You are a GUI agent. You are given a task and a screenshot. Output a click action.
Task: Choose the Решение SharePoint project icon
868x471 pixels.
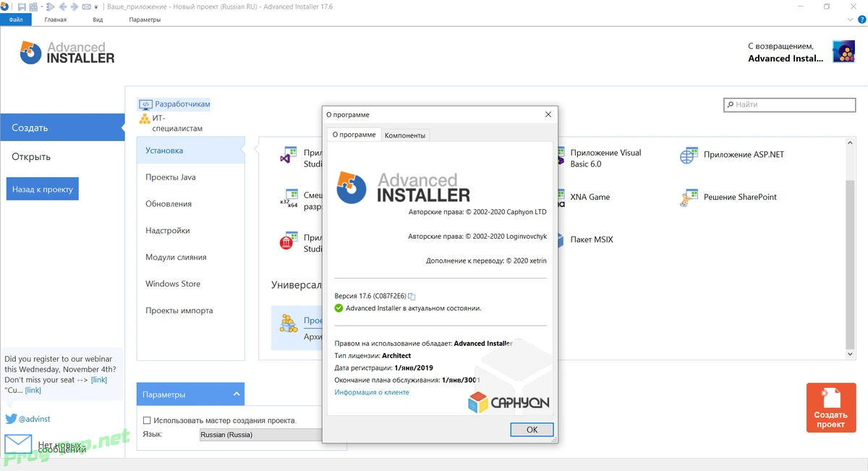688,198
